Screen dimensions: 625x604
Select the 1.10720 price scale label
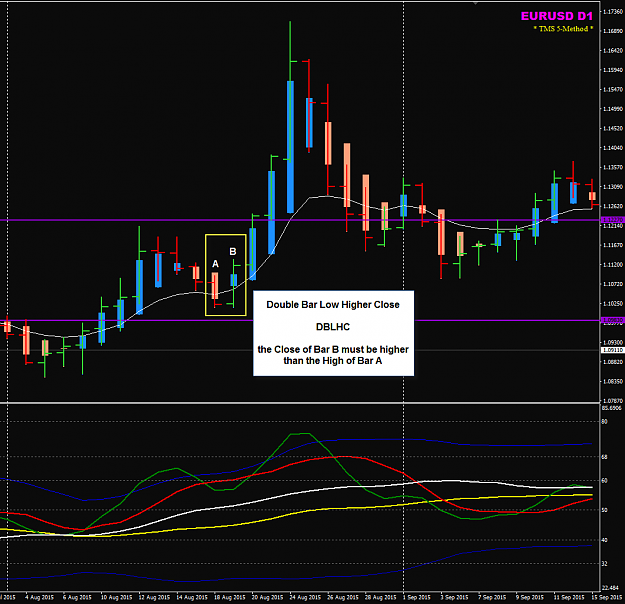coord(613,284)
